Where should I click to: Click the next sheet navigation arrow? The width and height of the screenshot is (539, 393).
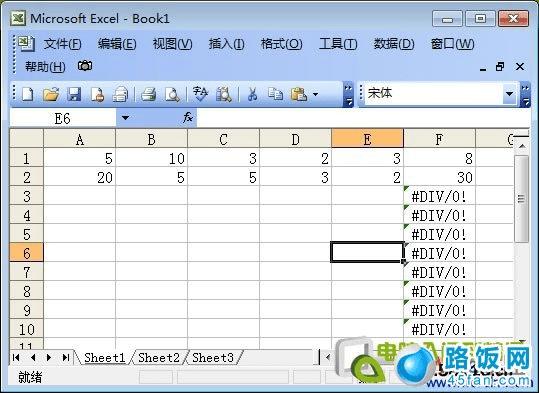click(x=49, y=358)
